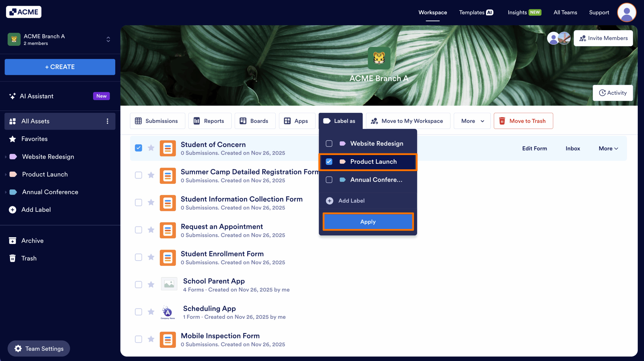Click Edit Form for Student of Concern

(534, 148)
